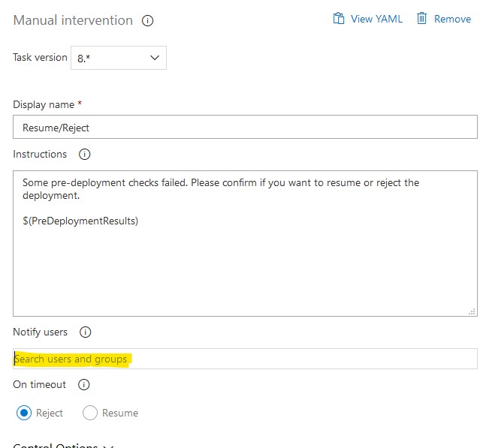Click the Remove trash can icon
The width and height of the screenshot is (483, 448).
coord(421,19)
